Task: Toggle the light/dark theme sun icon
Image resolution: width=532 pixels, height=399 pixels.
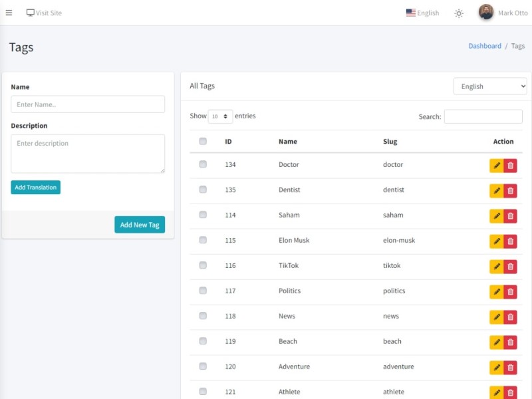Action: (459, 13)
